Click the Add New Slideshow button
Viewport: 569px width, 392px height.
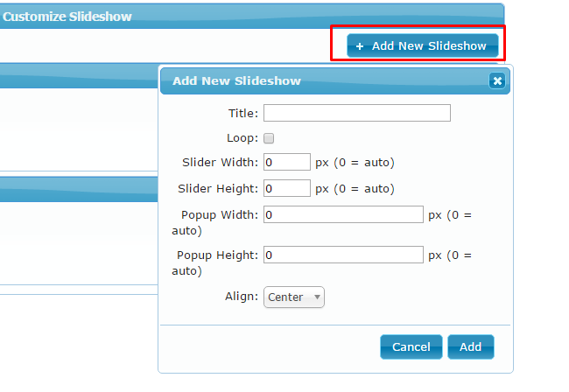(423, 46)
